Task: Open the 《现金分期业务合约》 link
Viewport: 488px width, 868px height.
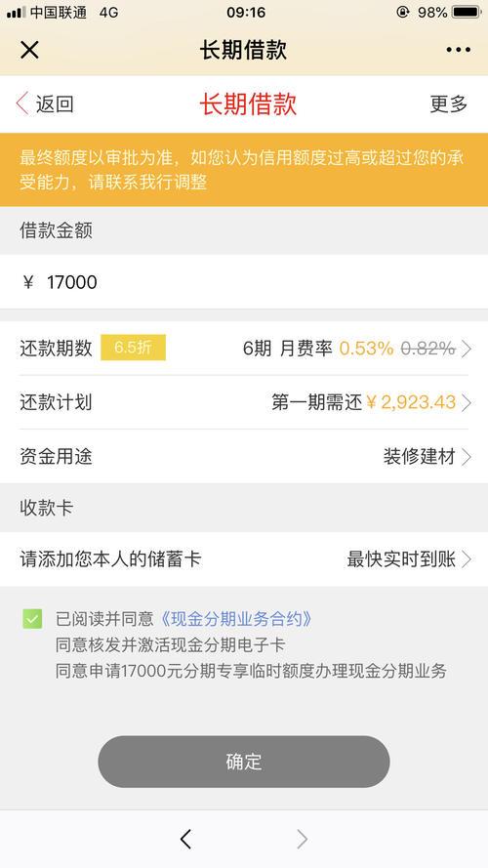Action: point(235,618)
